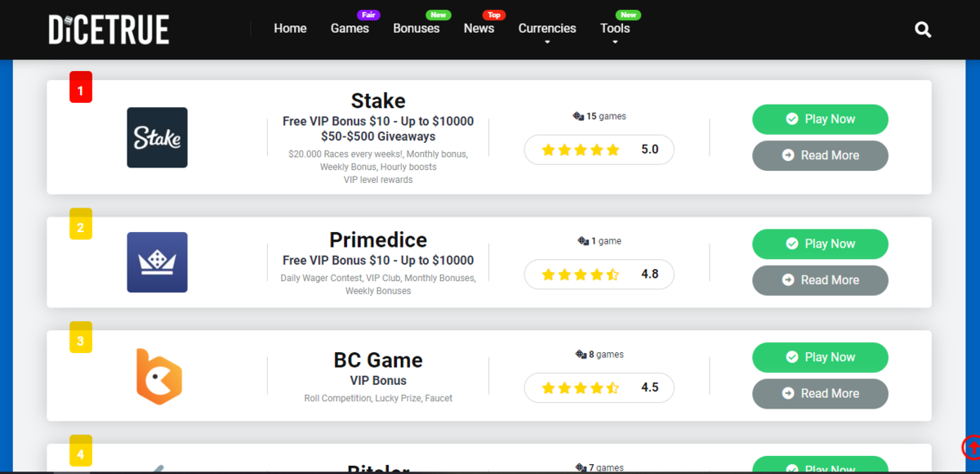
Task: Click the BC Game orange logo
Action: (x=158, y=376)
